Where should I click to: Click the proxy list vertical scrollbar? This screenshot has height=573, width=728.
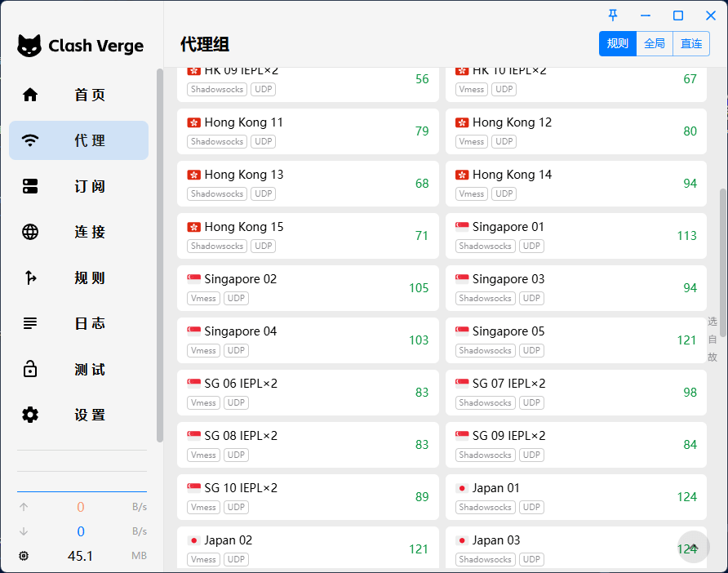[722, 261]
